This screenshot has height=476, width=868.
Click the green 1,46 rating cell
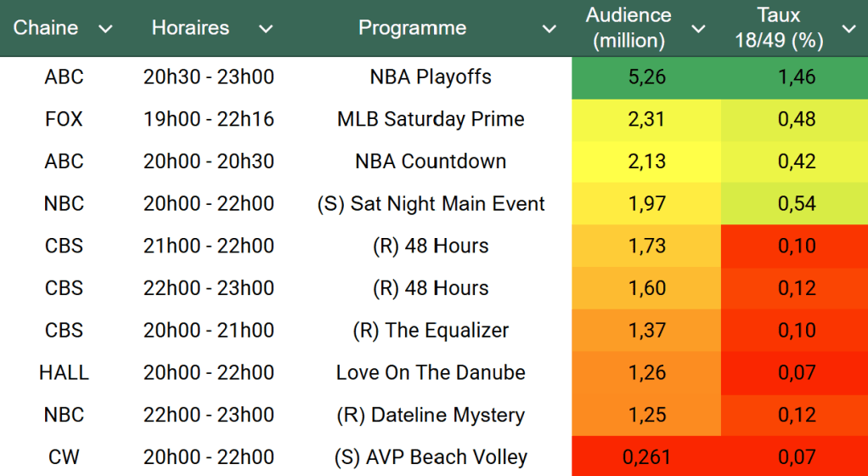(796, 77)
